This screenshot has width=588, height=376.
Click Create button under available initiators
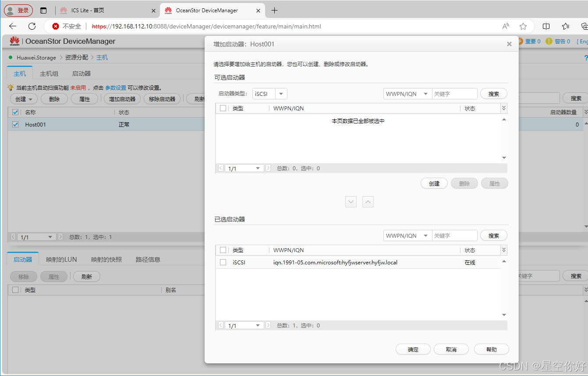tap(434, 183)
